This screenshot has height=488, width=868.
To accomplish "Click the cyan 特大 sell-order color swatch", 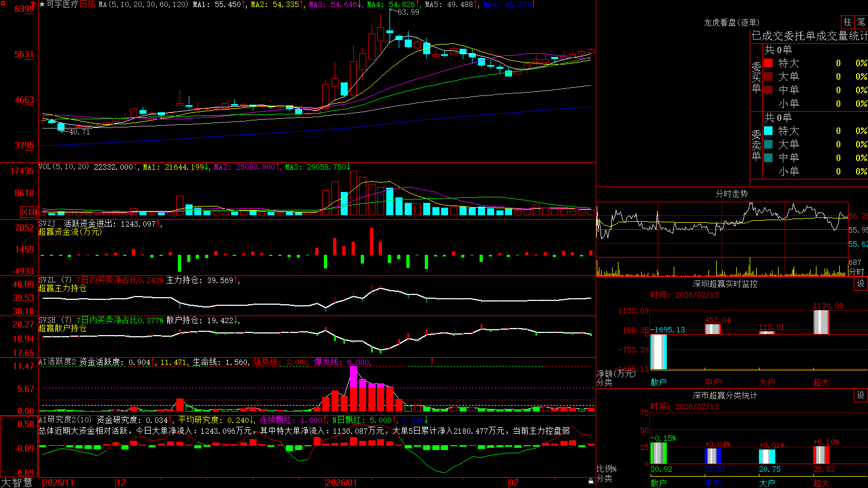I will [768, 131].
